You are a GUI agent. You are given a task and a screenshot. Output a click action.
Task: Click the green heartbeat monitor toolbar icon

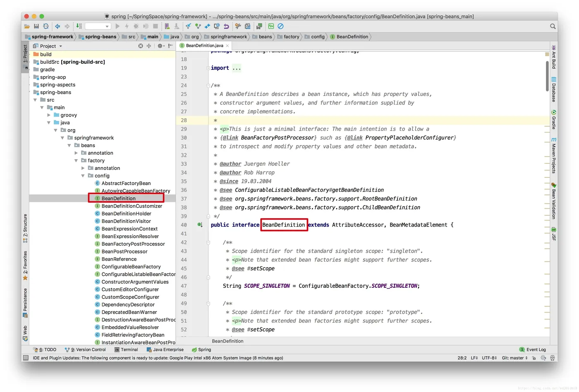coord(271,26)
